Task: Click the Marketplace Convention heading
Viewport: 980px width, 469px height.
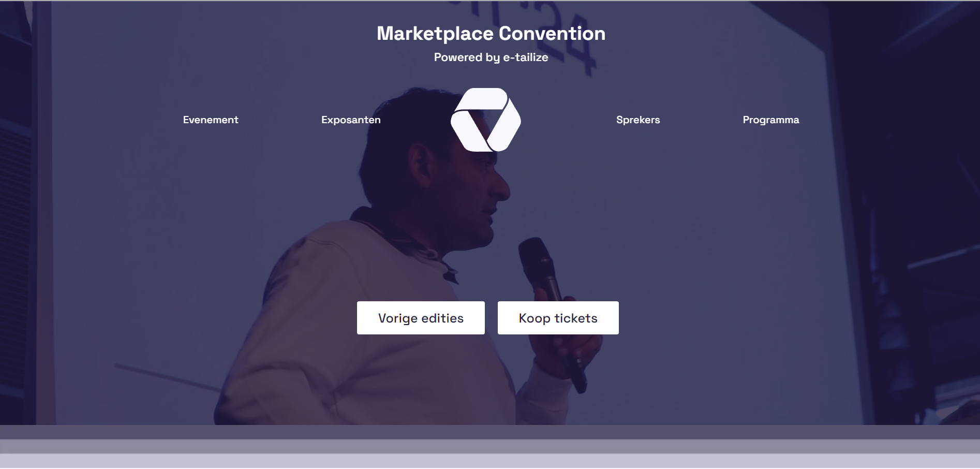Action: click(491, 34)
